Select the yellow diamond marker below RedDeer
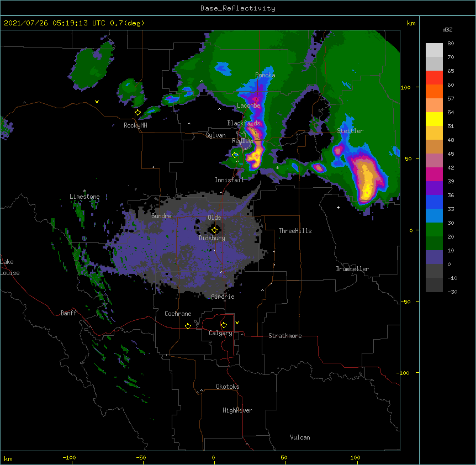 tap(235, 155)
